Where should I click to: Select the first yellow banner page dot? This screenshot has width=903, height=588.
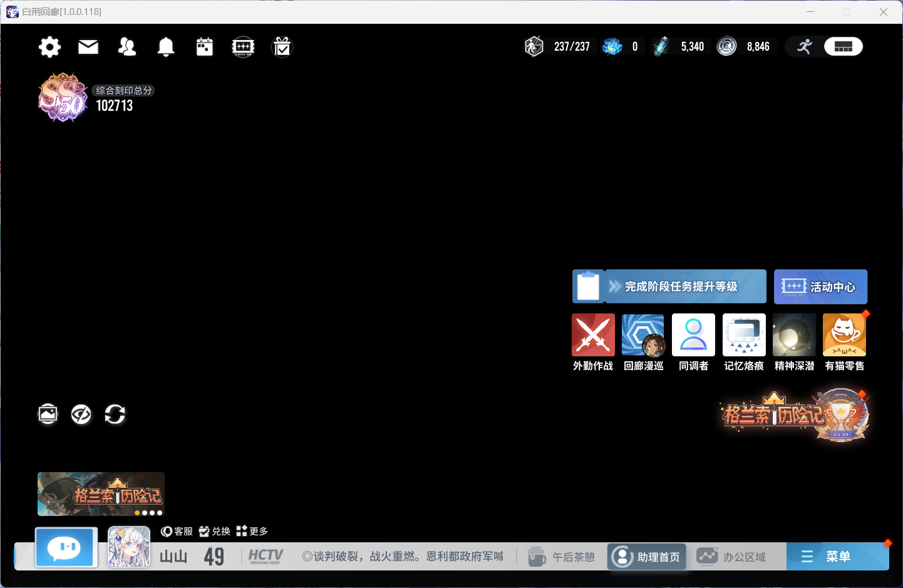[137, 513]
